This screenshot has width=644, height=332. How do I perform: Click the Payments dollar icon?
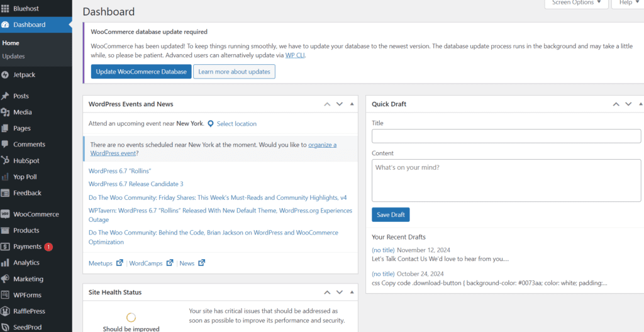(5, 246)
